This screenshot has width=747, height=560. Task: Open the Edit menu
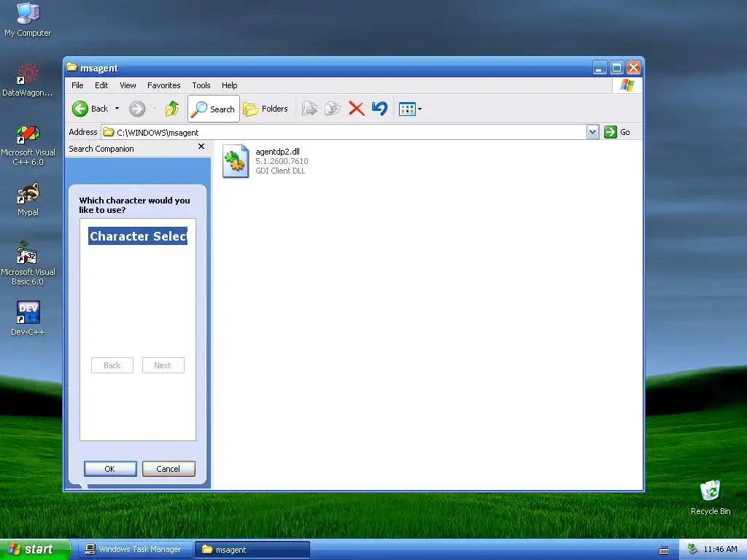101,86
